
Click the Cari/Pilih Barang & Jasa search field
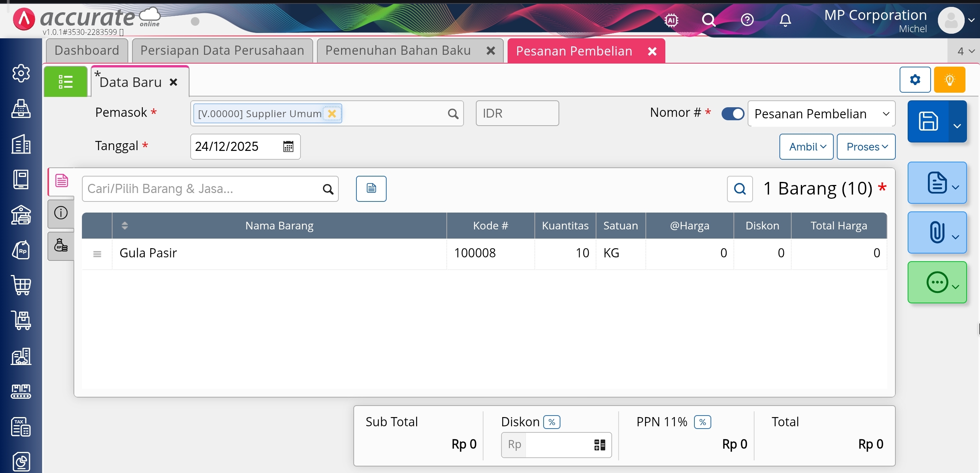click(x=203, y=189)
